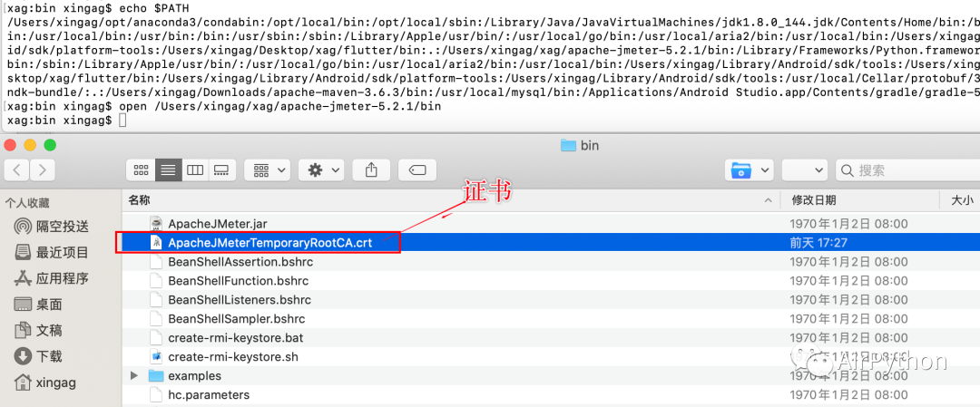Open the xingag home folder

click(45, 382)
